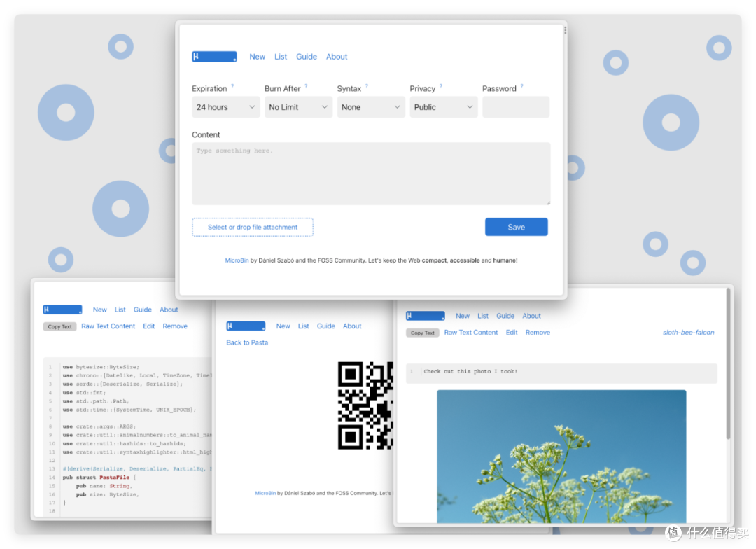Expand the Privacy Public dropdown
756x549 pixels.
point(444,107)
